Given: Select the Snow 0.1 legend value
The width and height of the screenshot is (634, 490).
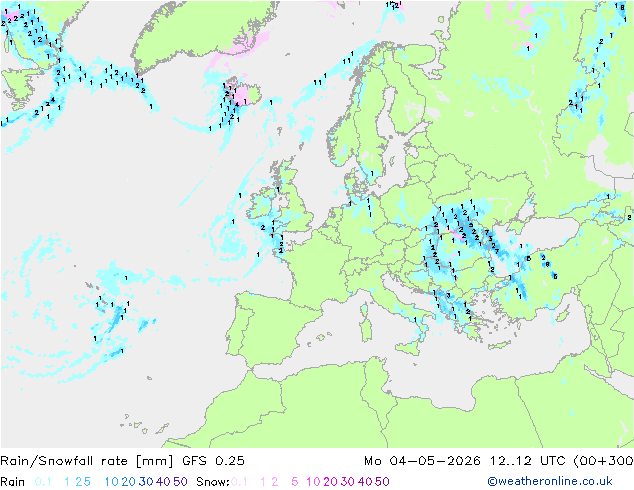Looking at the screenshot, I should [239, 482].
